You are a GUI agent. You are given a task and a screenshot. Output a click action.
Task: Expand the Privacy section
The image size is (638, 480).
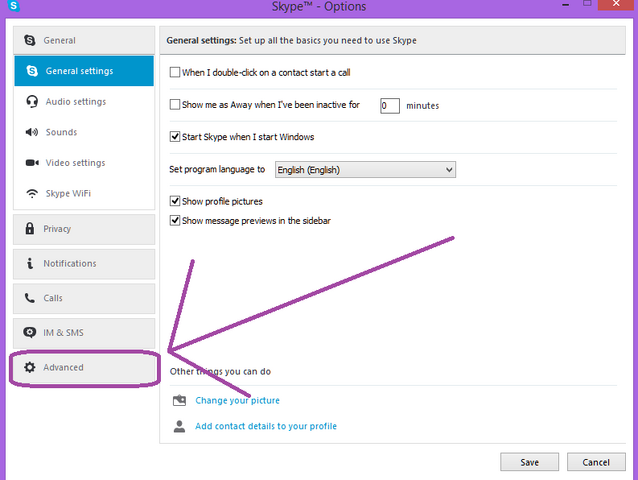pos(84,229)
